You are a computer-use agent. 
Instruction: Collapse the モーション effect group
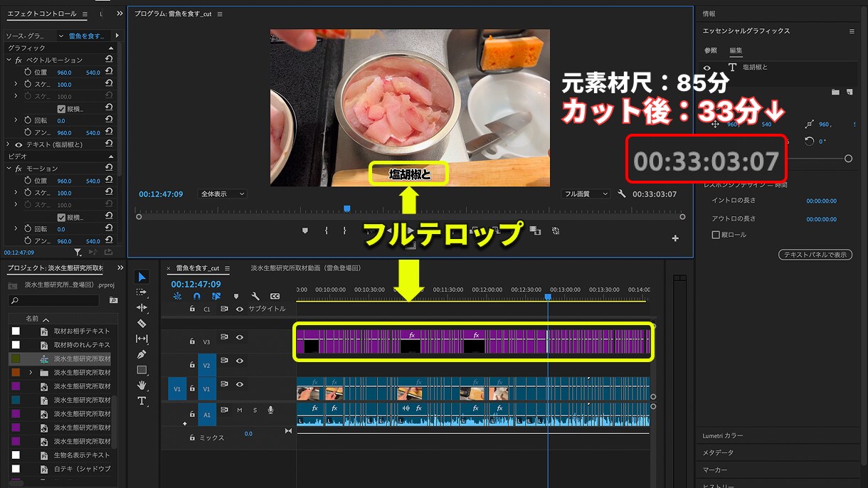9,169
